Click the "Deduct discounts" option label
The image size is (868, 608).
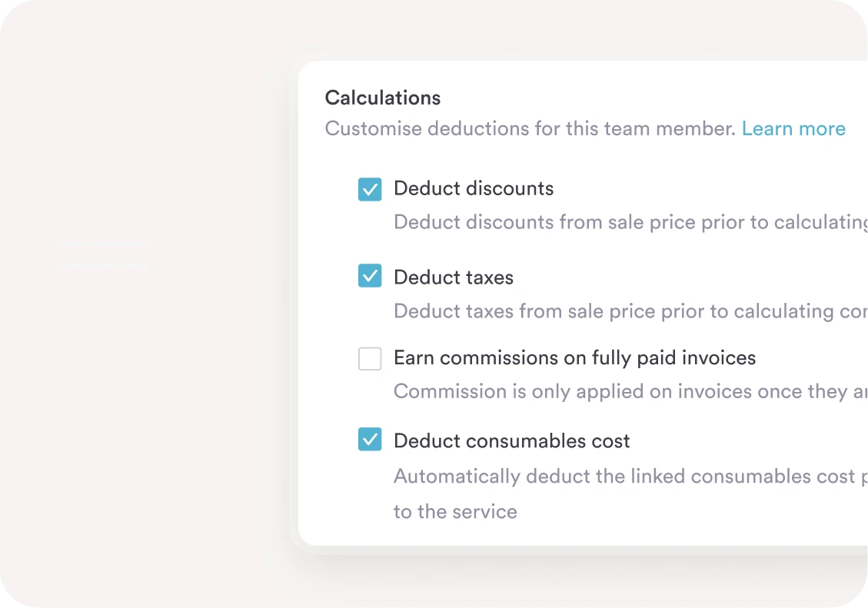click(x=473, y=189)
